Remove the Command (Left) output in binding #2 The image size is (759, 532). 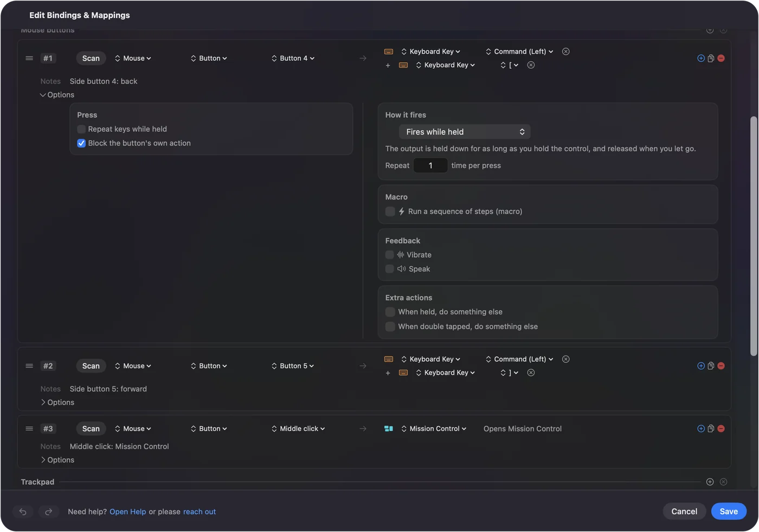566,359
